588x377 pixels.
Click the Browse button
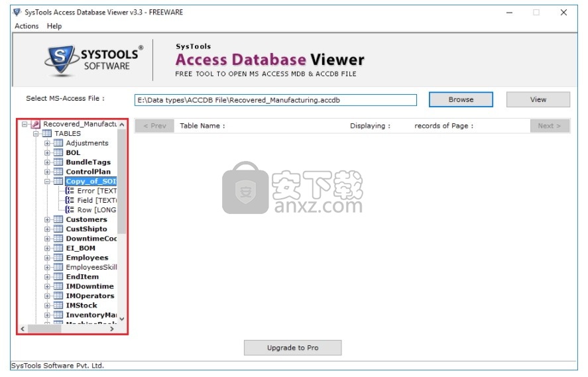(461, 99)
